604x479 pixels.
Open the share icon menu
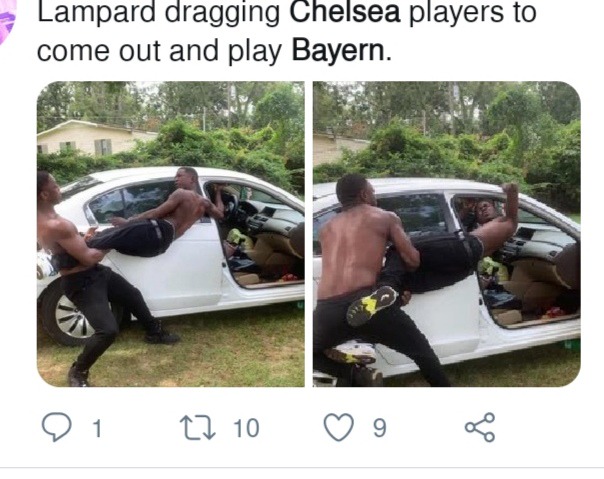pos(480,427)
